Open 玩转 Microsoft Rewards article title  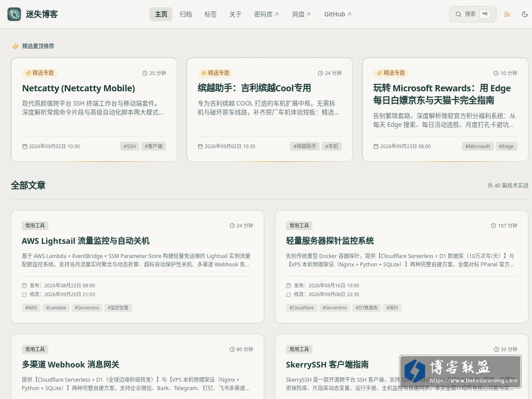(442, 94)
